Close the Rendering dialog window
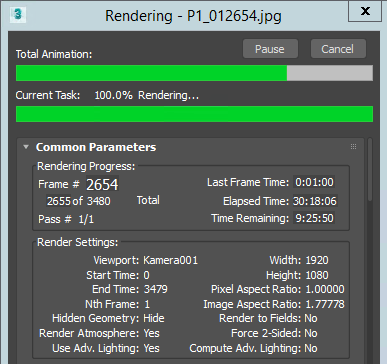This screenshot has height=364, width=387. tap(365, 11)
